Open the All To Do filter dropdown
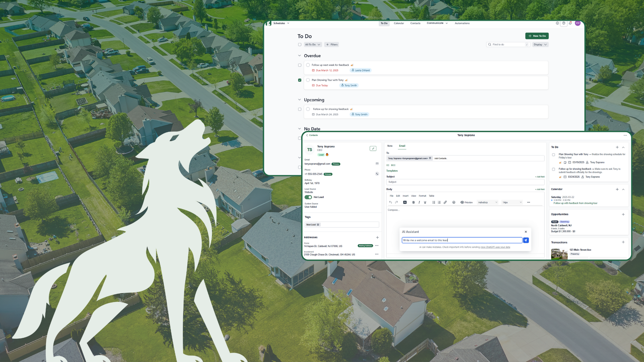644x362 pixels. tap(313, 45)
